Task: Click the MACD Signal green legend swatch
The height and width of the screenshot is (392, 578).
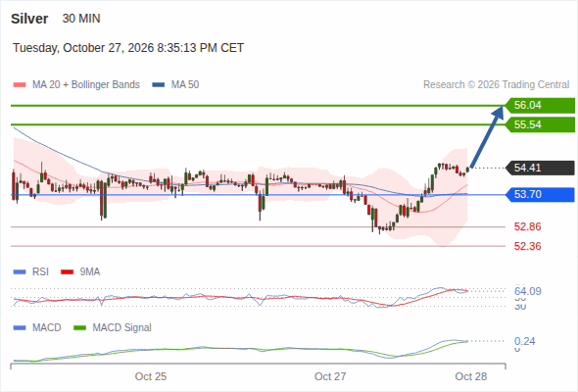Action: pyautogui.click(x=79, y=328)
